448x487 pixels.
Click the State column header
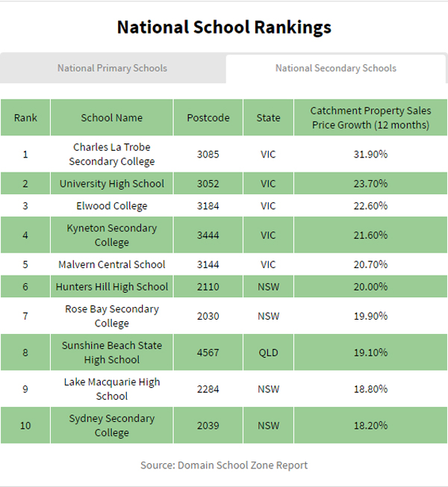pyautogui.click(x=268, y=117)
